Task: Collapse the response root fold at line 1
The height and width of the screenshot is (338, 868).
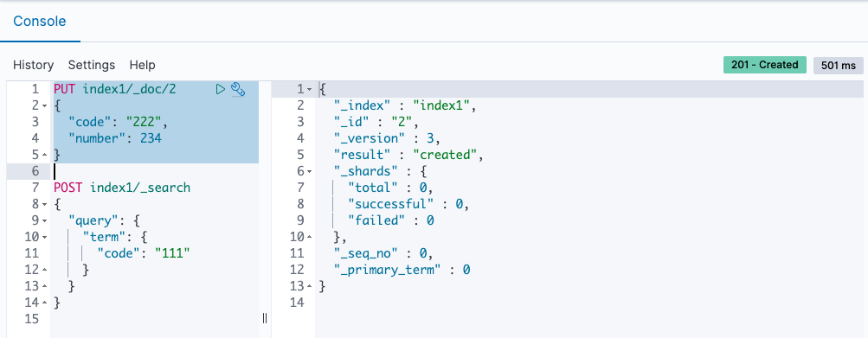Action: pos(310,89)
